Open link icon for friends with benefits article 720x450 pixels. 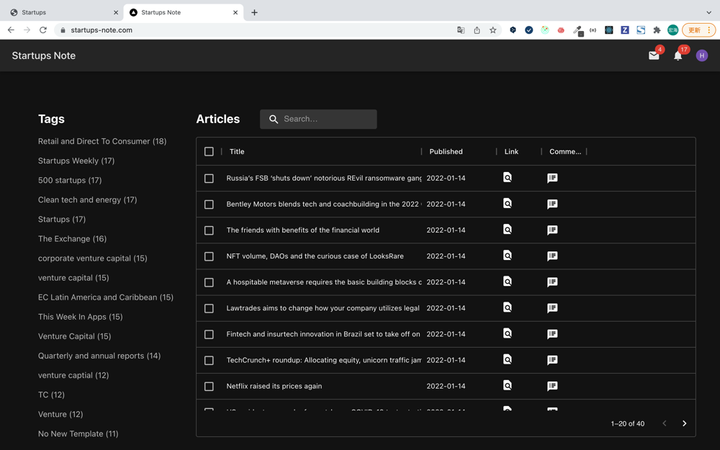[x=507, y=229]
